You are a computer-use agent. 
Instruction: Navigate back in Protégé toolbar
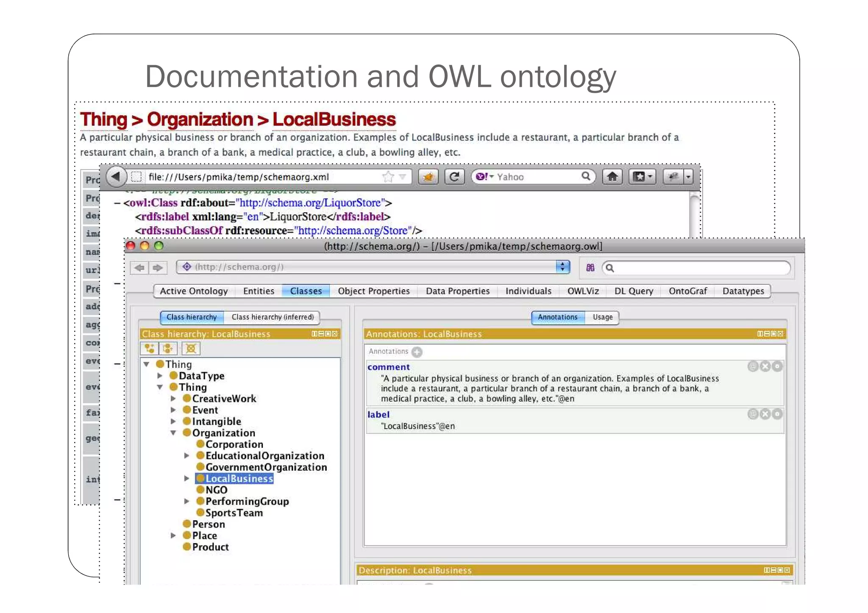(139, 267)
